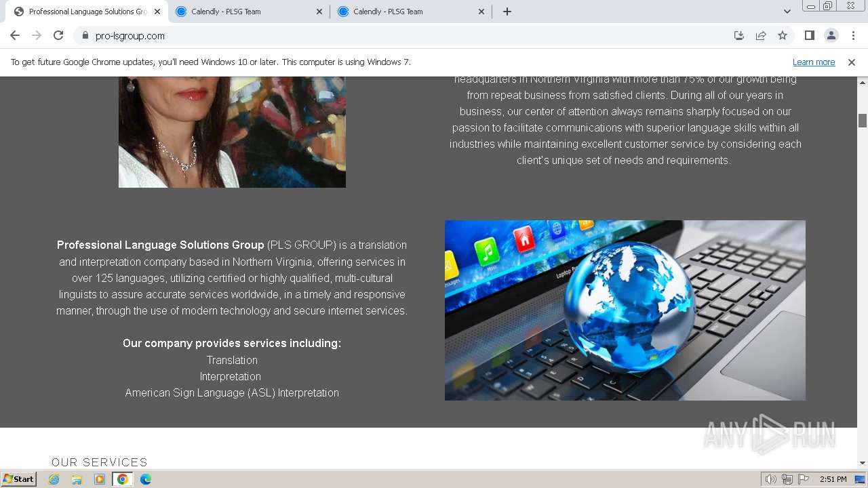This screenshot has width=868, height=488.
Task: Open a new browser tab
Action: coord(507,12)
